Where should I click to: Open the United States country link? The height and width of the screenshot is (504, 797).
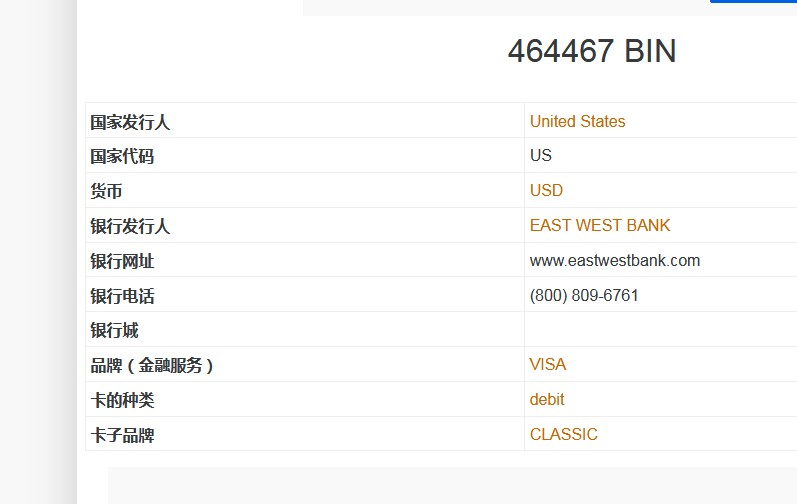point(577,121)
